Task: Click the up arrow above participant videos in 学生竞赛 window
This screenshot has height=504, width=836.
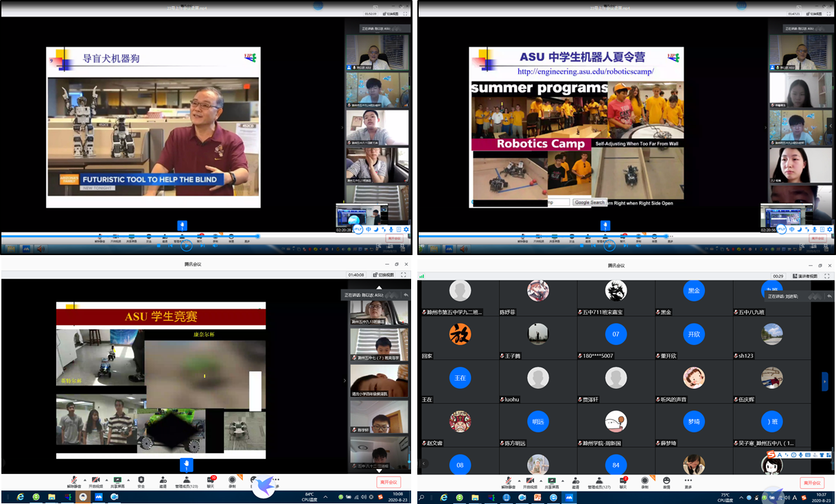Action: click(x=379, y=288)
